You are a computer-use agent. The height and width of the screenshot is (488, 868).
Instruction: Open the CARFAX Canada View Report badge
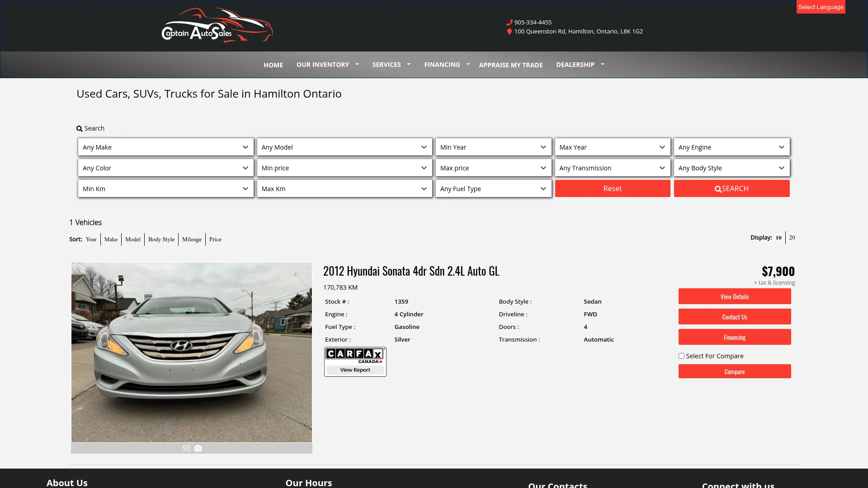pos(355,361)
